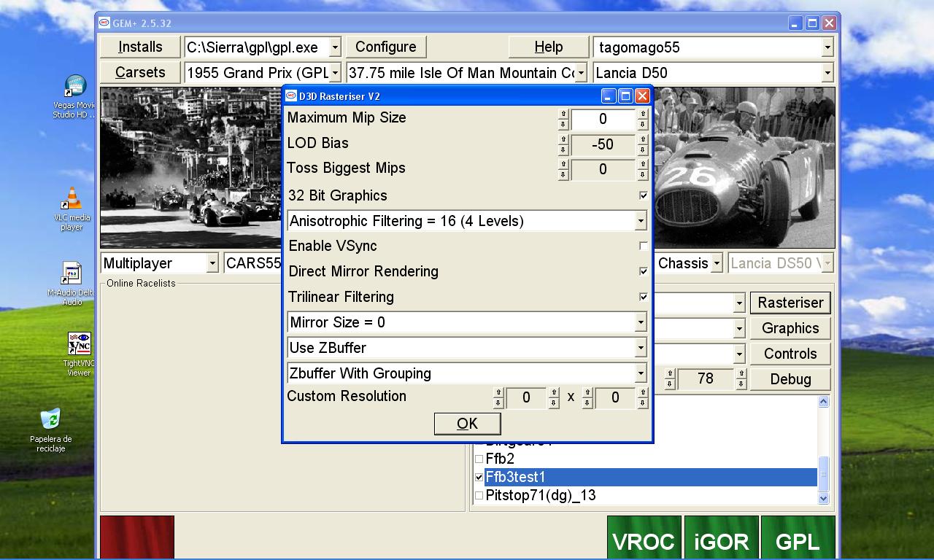The width and height of the screenshot is (934, 560).
Task: Open gpl.exe path dropdown
Action: 335,47
